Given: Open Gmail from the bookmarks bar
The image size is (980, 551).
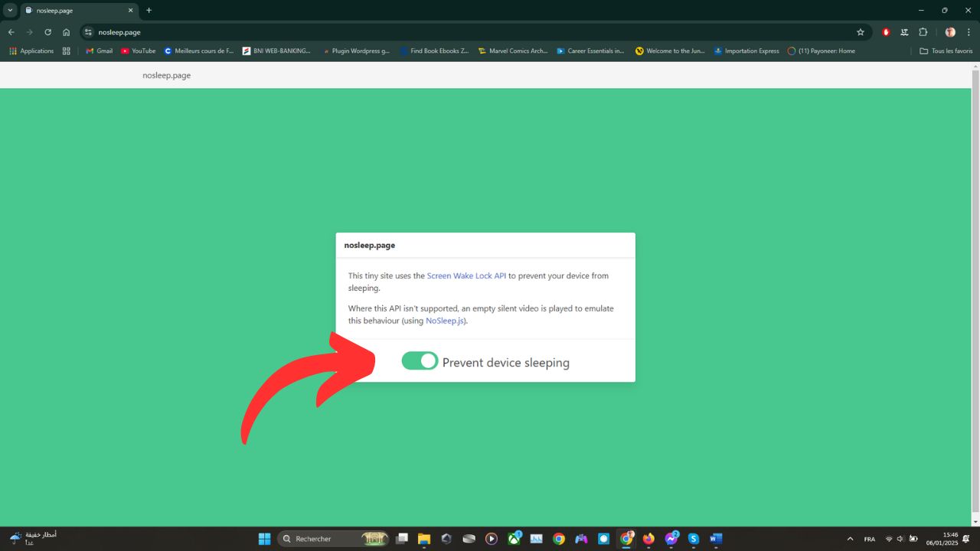Looking at the screenshot, I should pyautogui.click(x=99, y=51).
